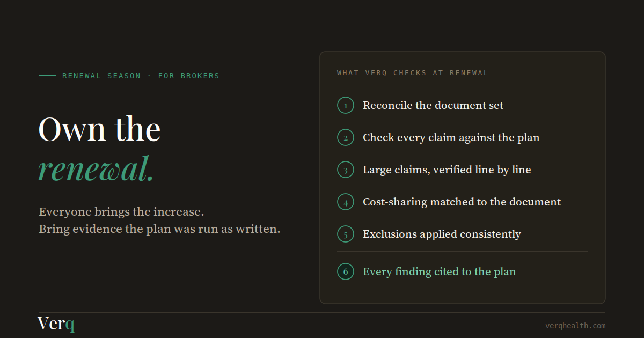Screen dimensions: 644x338
Task: Click the green 'renewal.' headline word
Action: click(x=96, y=168)
